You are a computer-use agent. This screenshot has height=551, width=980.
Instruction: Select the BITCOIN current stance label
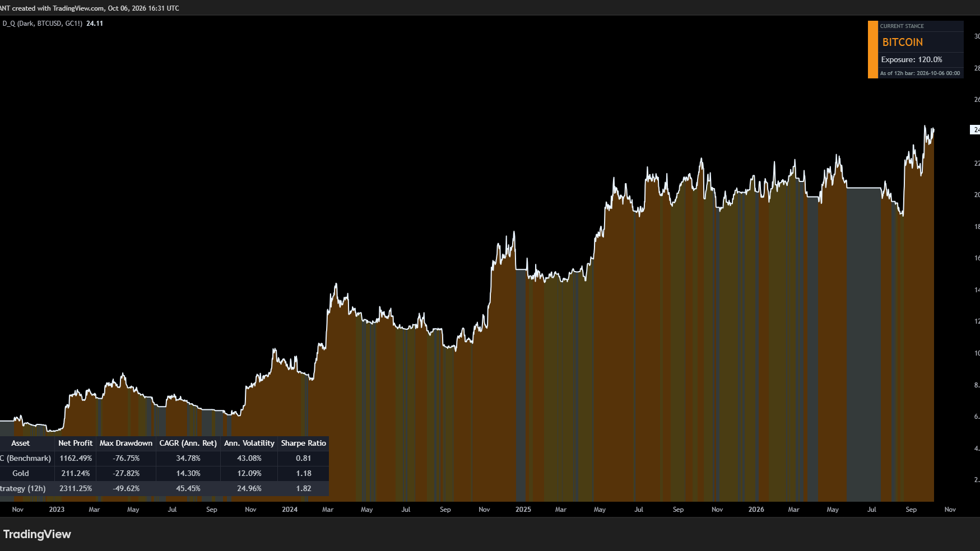pyautogui.click(x=902, y=42)
